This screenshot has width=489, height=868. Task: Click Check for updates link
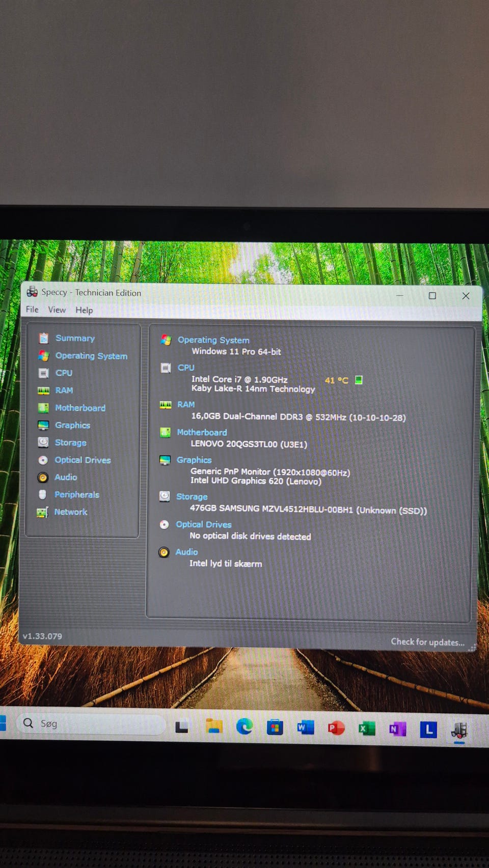click(x=427, y=642)
